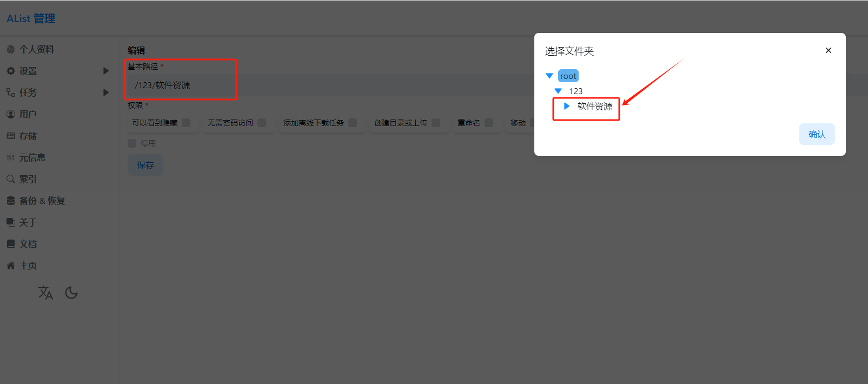Toggle dark mode moon icon
This screenshot has height=384, width=868.
(71, 293)
